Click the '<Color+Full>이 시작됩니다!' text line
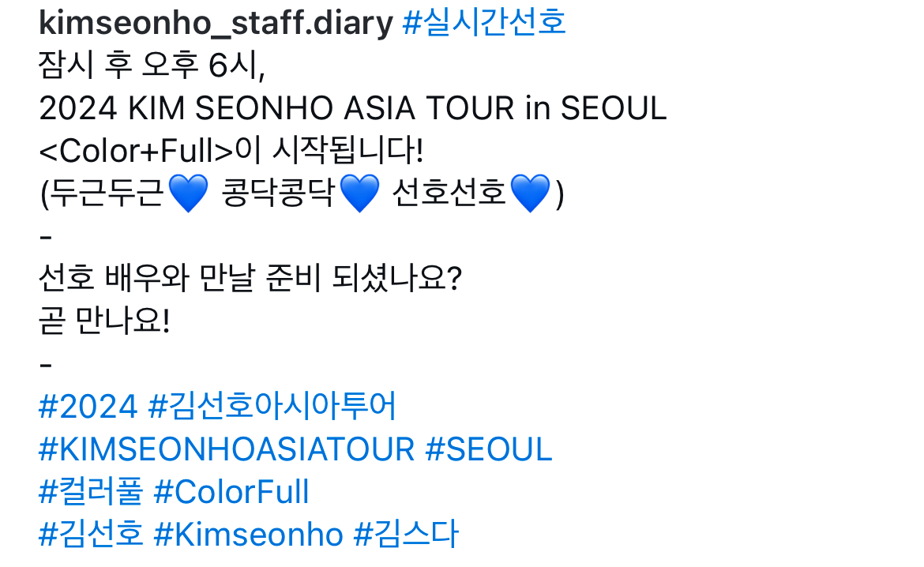Viewport: 924px width, 567px height. (231, 151)
